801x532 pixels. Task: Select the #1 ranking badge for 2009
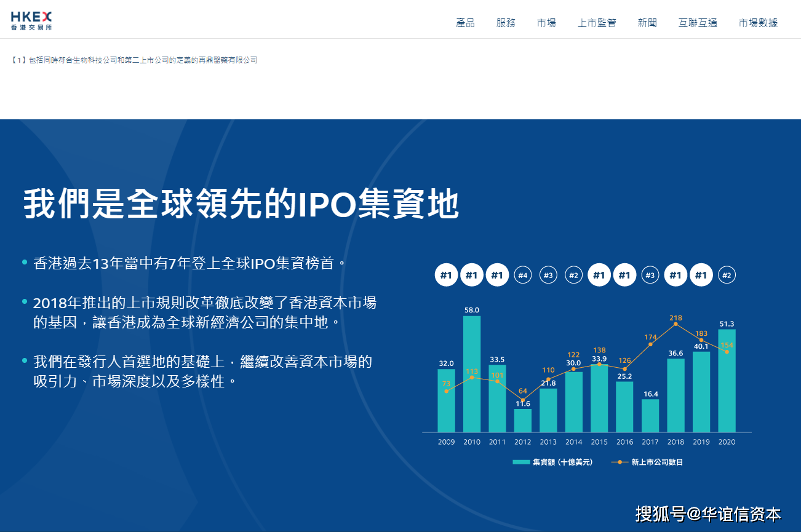click(x=447, y=275)
